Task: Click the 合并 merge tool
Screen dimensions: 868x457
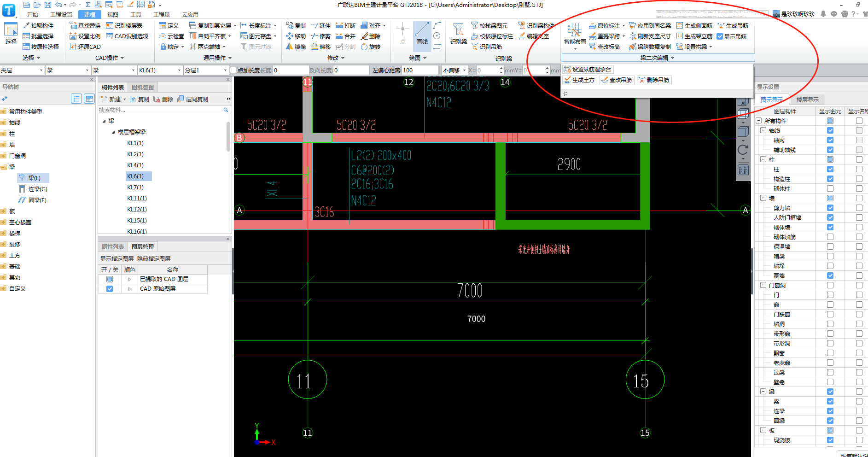Action: point(345,36)
